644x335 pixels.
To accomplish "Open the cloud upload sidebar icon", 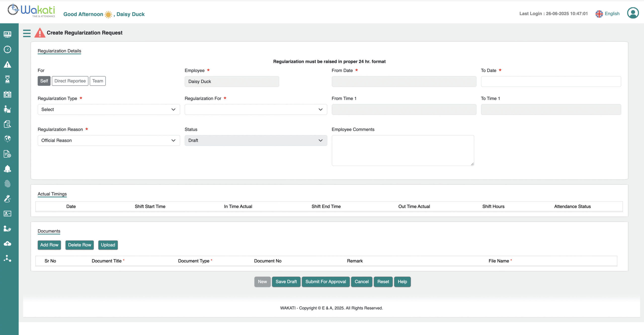I will point(8,243).
